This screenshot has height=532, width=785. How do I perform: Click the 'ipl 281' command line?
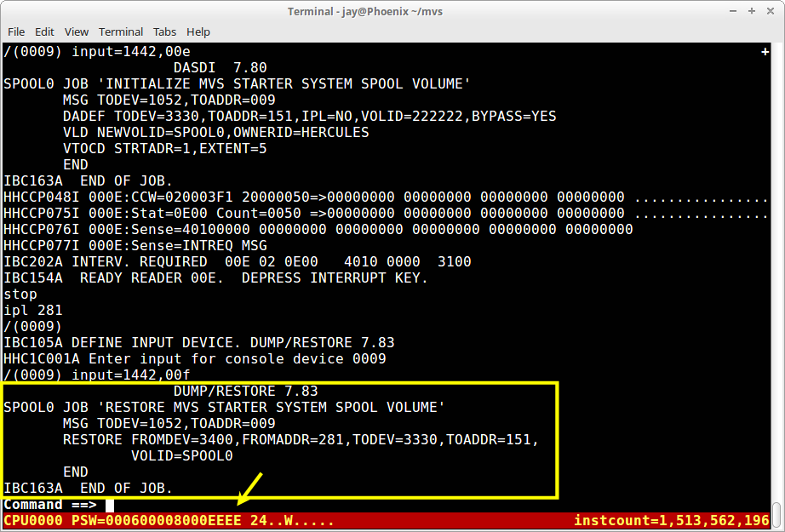(x=33, y=311)
